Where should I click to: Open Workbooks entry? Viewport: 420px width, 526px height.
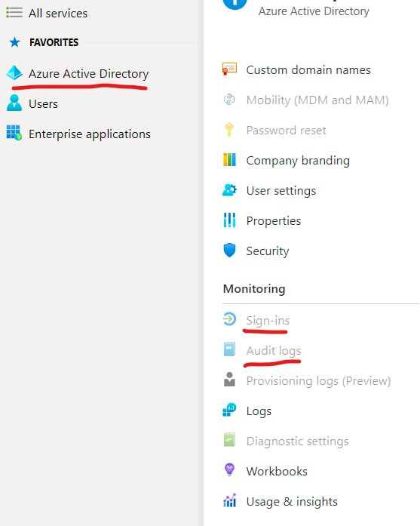click(277, 472)
